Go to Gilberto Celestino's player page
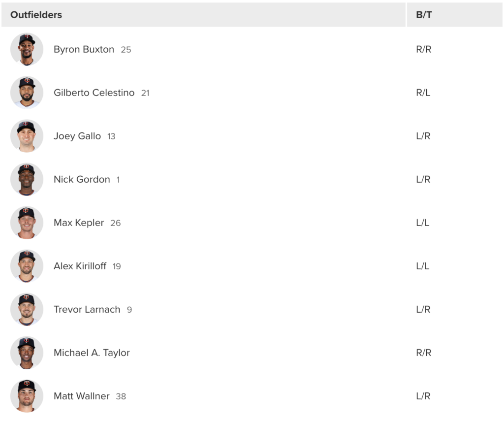The width and height of the screenshot is (504, 421). [x=94, y=93]
